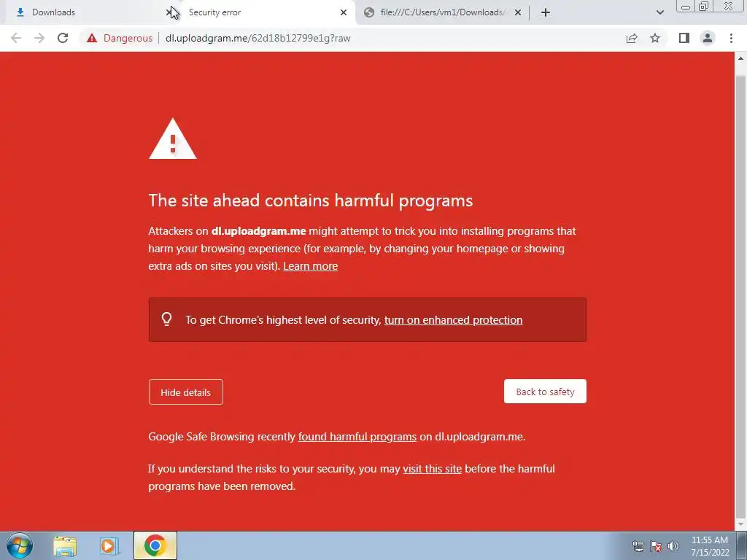The height and width of the screenshot is (560, 747).
Task: Bookmark this page with the star icon
Action: (x=655, y=38)
